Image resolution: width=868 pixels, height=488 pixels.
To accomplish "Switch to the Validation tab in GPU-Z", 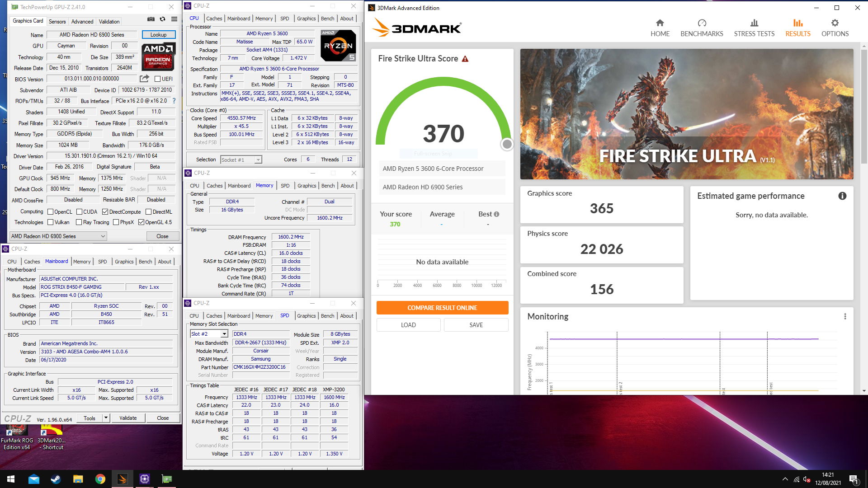I will [109, 22].
